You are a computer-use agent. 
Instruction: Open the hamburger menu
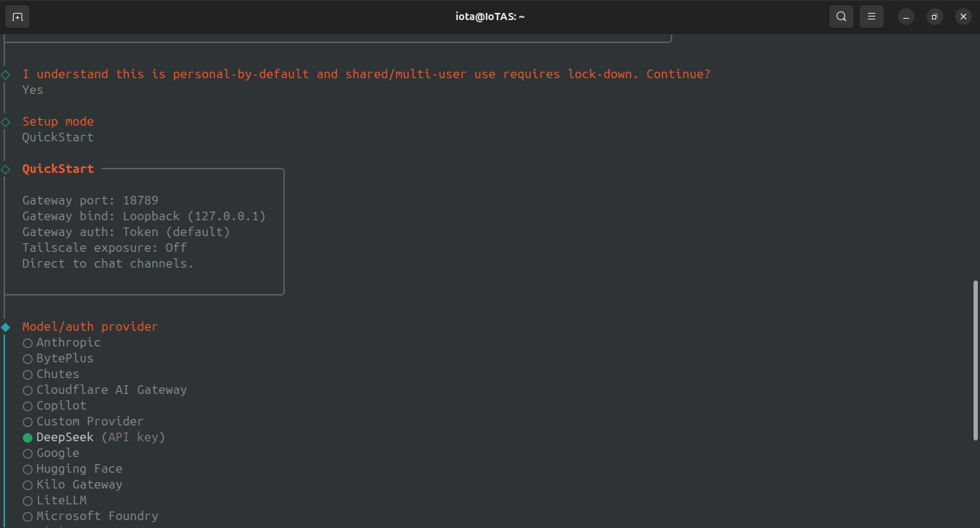pyautogui.click(x=872, y=16)
